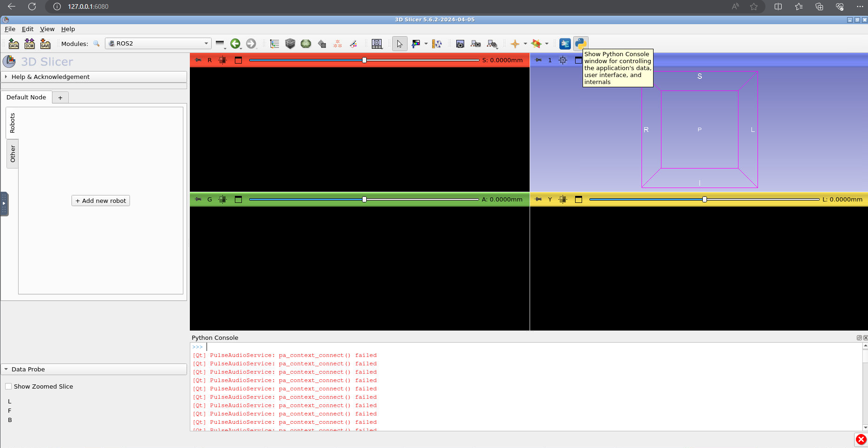The width and height of the screenshot is (868, 448).
Task: Select the Default Node tab
Action: point(26,97)
